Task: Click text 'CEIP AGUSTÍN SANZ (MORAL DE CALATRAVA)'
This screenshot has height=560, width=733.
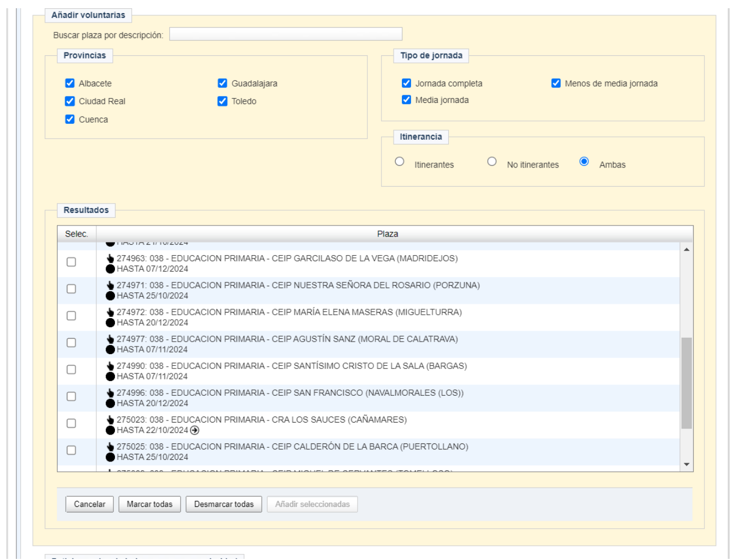Action: click(365, 339)
